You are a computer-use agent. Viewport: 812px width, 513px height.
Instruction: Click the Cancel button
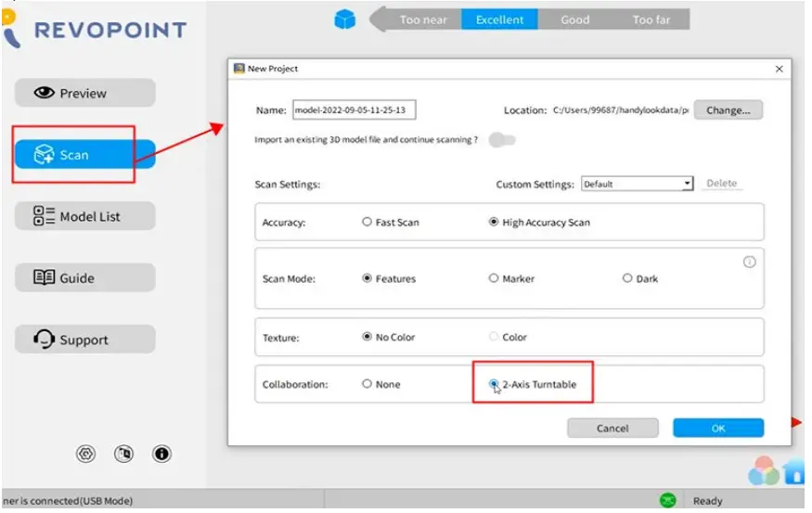tap(612, 428)
